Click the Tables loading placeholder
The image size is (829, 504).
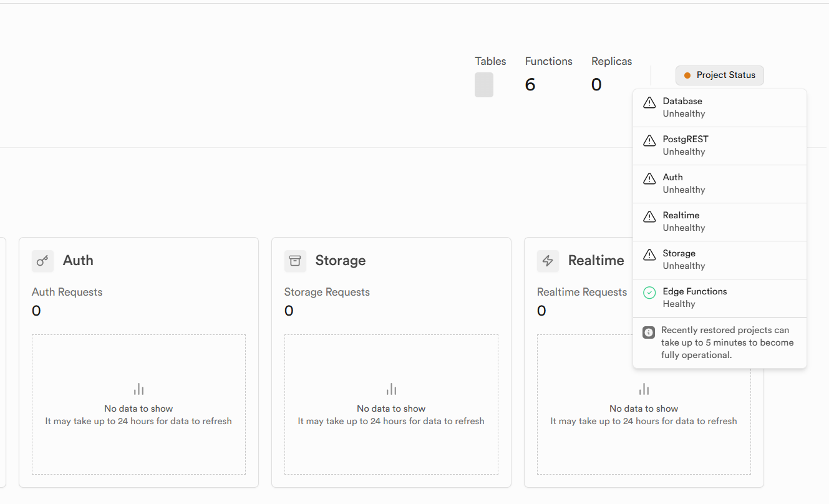point(484,85)
